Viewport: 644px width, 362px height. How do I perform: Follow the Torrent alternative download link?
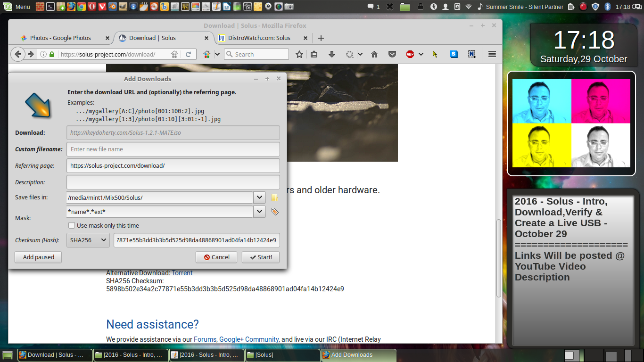click(182, 272)
